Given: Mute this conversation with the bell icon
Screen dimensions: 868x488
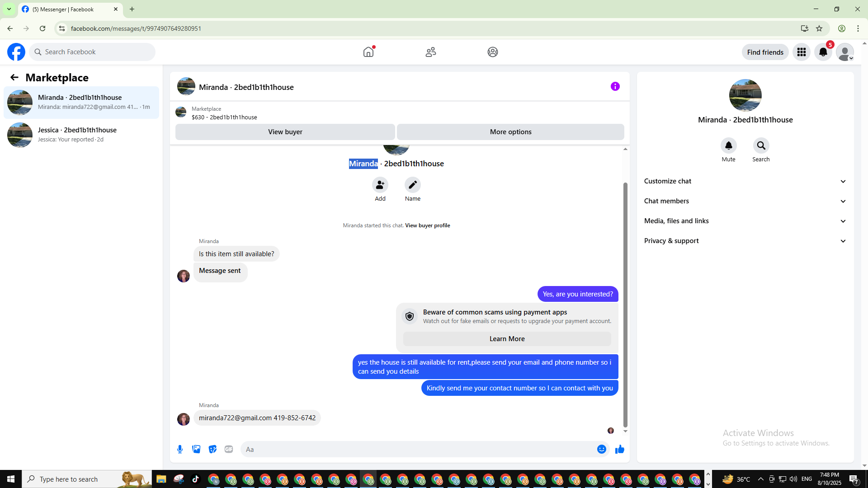Looking at the screenshot, I should coord(728,146).
